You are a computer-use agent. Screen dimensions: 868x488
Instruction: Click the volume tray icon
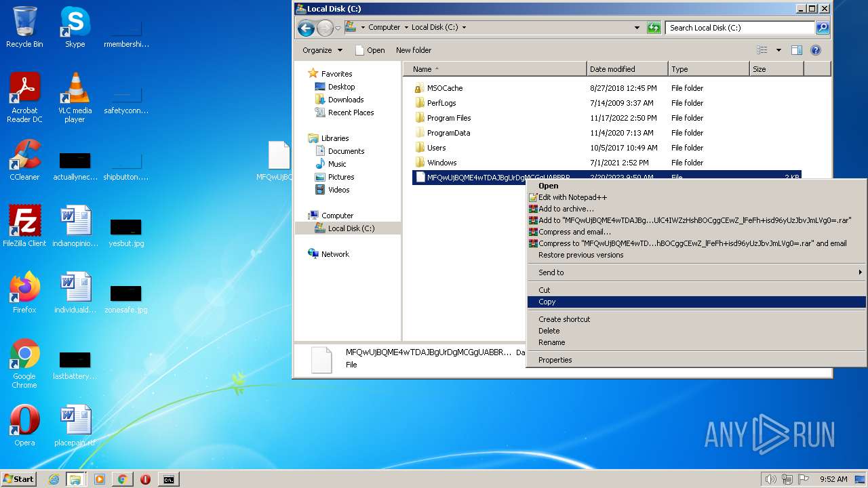point(770,479)
